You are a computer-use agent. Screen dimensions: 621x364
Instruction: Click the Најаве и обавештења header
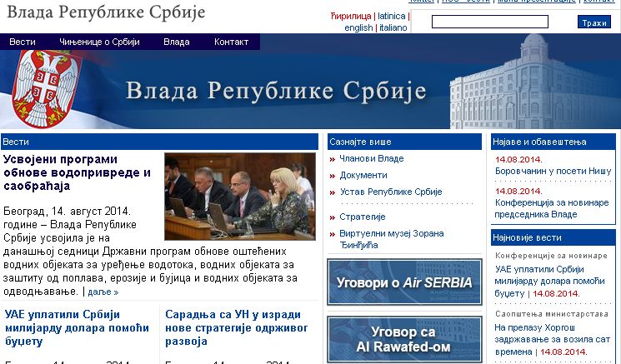point(553,142)
